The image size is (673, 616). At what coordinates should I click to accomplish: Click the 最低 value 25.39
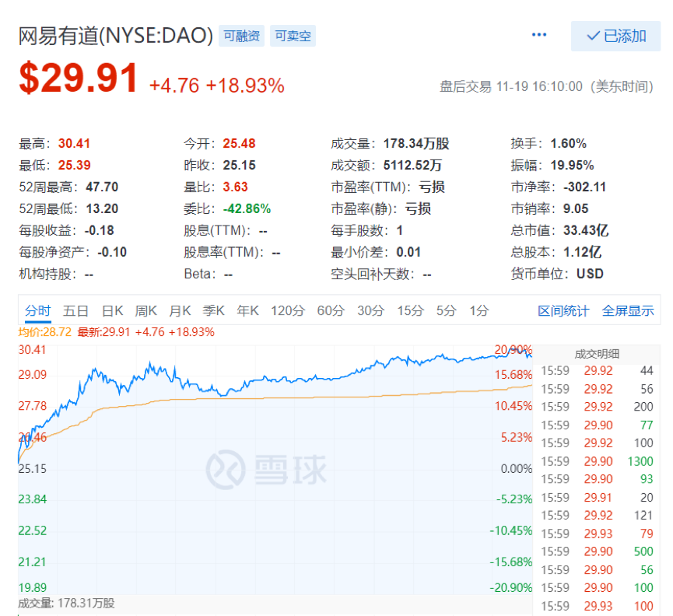coord(74,165)
